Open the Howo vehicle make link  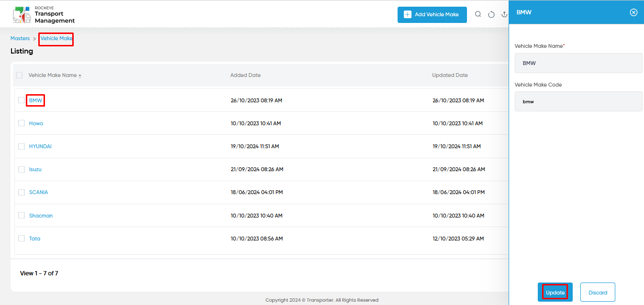(x=36, y=123)
